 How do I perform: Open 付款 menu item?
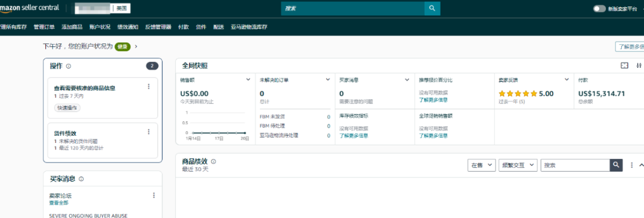pyautogui.click(x=184, y=27)
